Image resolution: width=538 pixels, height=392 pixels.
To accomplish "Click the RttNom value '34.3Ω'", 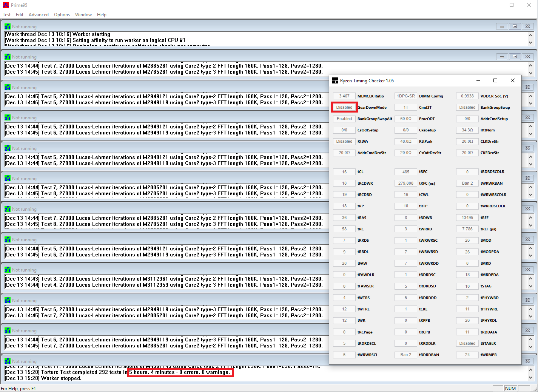I will [x=467, y=130].
